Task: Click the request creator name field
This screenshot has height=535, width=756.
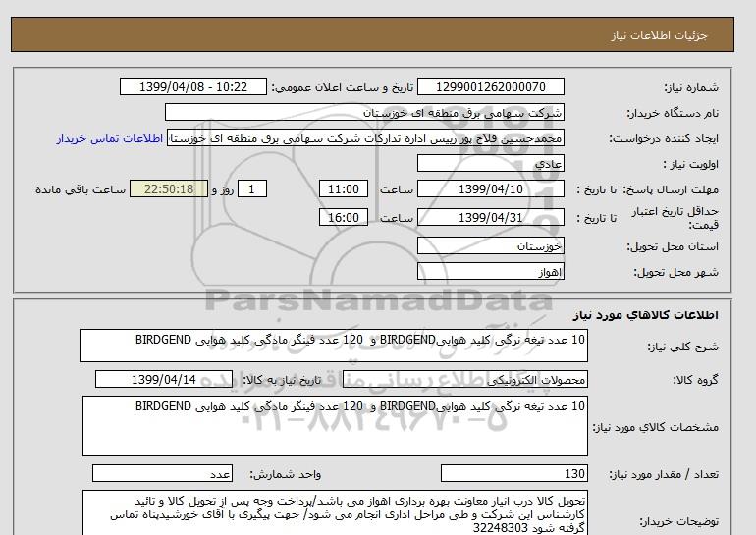Action: pyautogui.click(x=365, y=138)
